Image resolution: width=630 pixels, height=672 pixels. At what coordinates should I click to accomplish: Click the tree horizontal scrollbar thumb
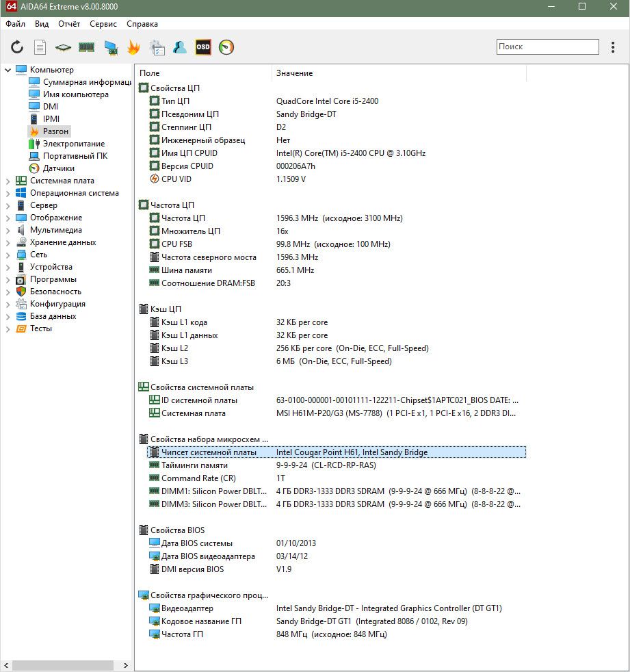point(63,666)
